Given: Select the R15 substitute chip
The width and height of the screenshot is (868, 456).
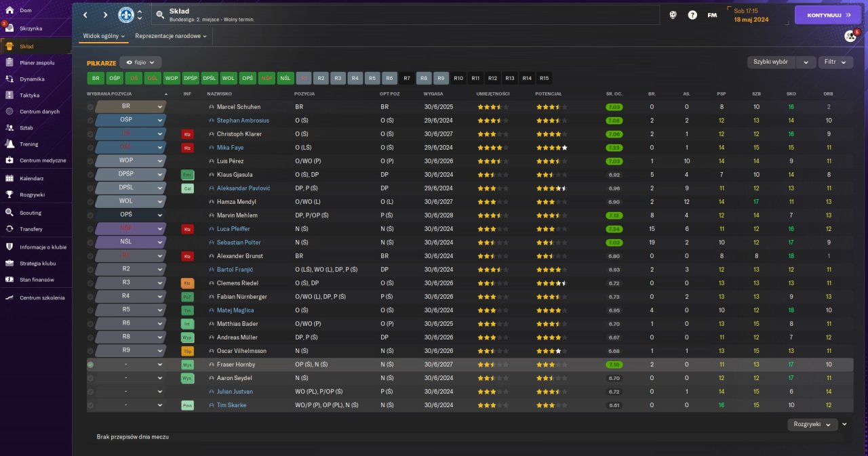Looking at the screenshot, I should [x=544, y=78].
